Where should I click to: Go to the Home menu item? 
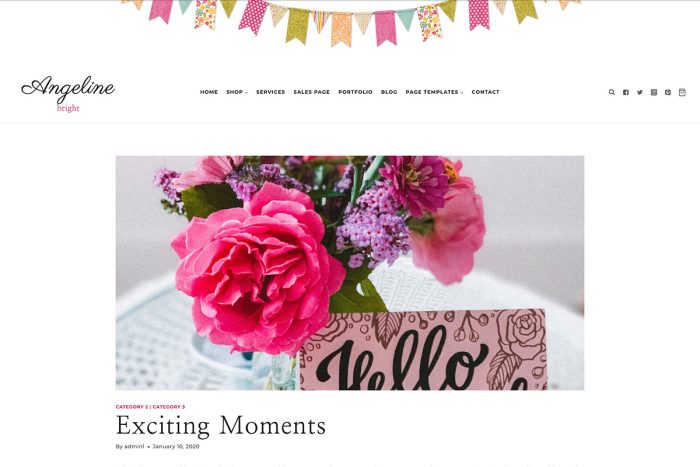tap(209, 92)
